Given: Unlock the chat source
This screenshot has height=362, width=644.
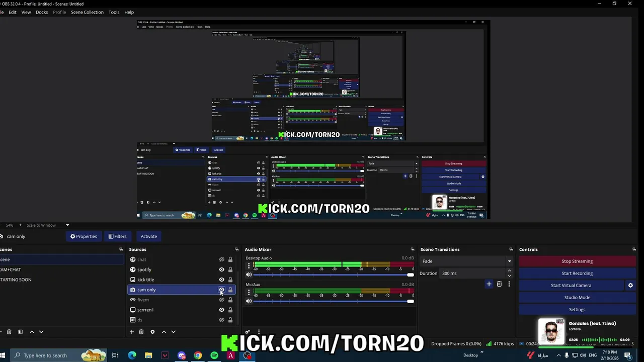Looking at the screenshot, I should 230,259.
